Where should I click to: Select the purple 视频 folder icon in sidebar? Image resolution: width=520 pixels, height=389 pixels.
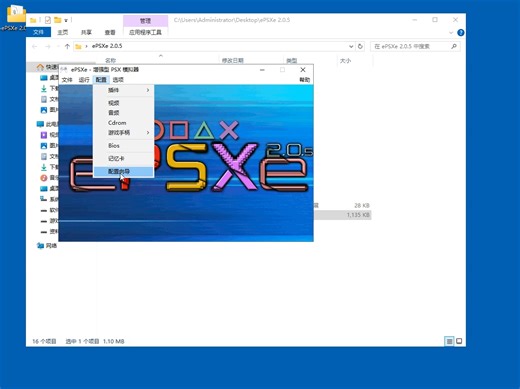[x=44, y=135]
